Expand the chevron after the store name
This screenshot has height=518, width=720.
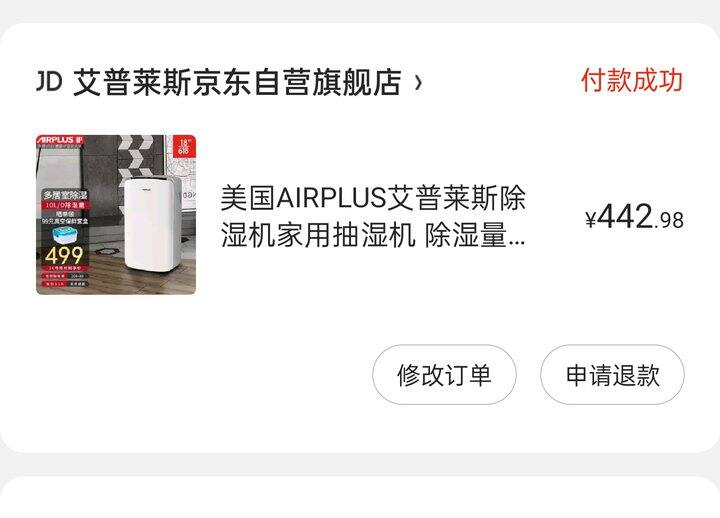tap(417, 83)
